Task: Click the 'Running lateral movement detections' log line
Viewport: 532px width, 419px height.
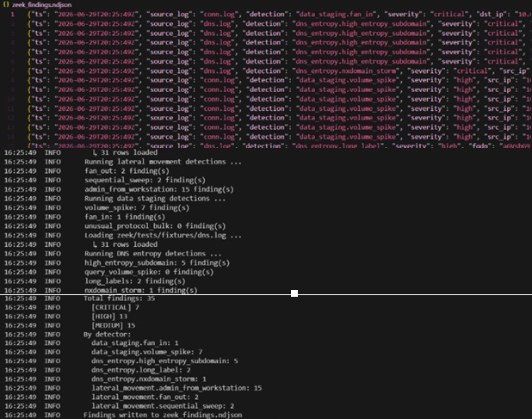Action: click(164, 162)
